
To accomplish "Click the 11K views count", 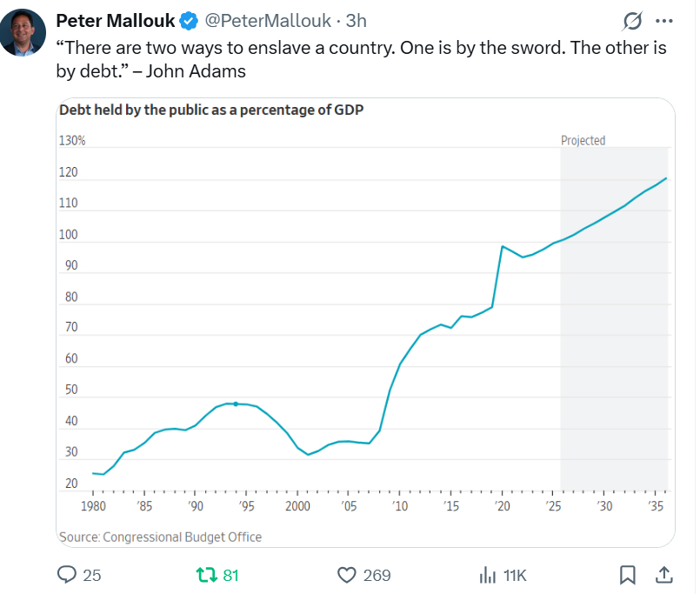I will pos(516,576).
